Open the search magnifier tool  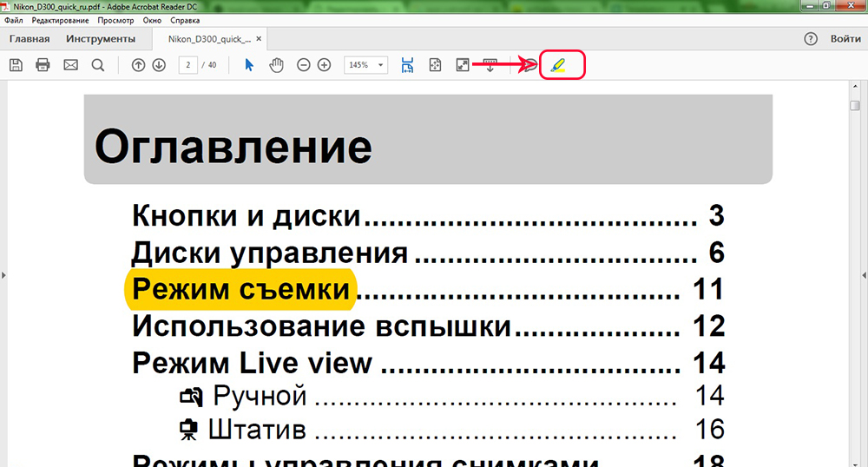(x=98, y=65)
